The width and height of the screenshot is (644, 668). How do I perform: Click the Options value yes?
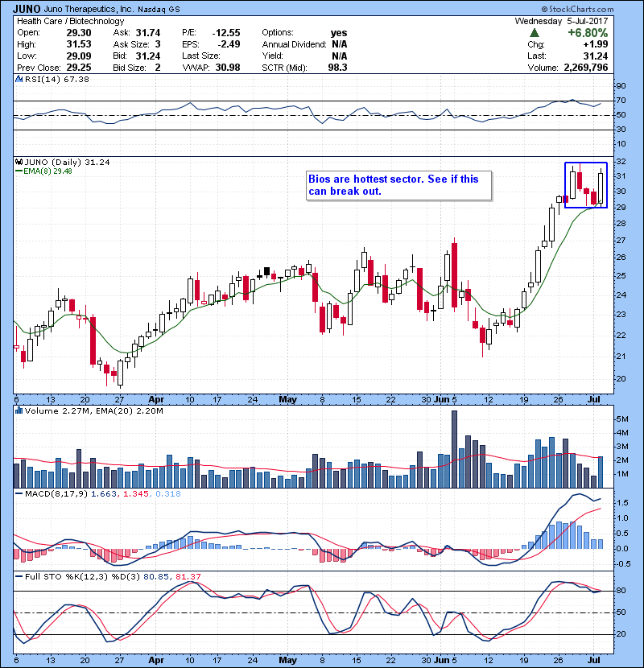tap(339, 33)
